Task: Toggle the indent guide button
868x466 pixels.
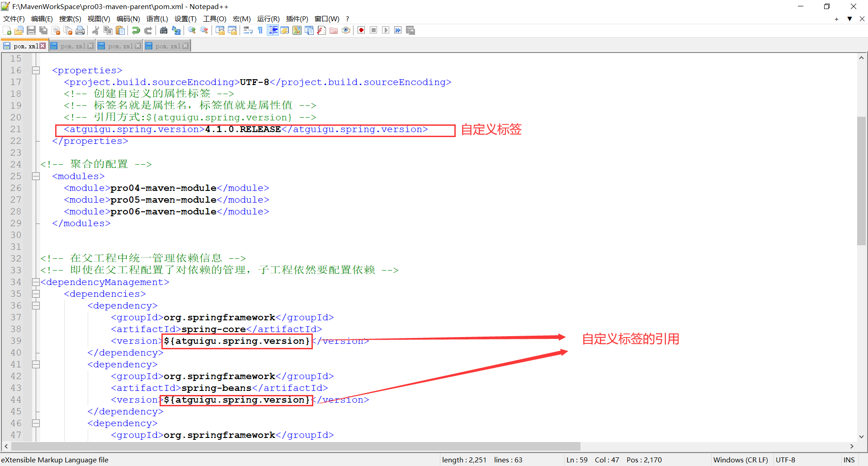Action: 273,30
